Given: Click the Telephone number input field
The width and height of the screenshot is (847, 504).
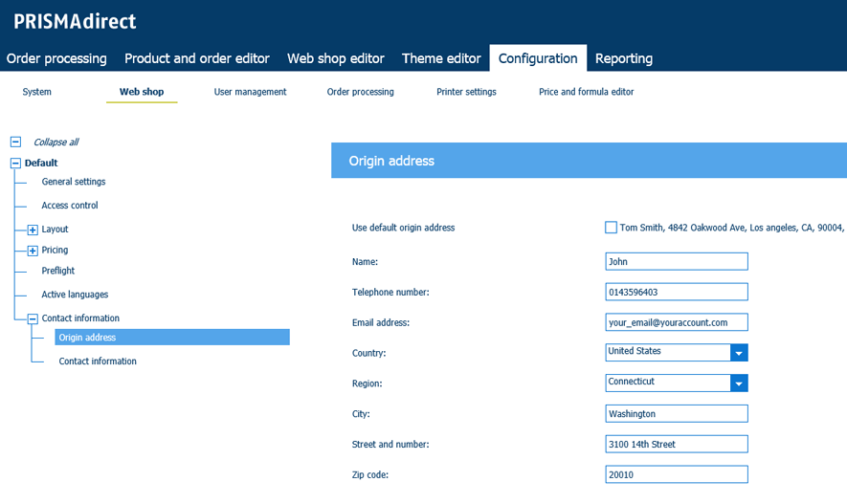Looking at the screenshot, I should pos(677,292).
